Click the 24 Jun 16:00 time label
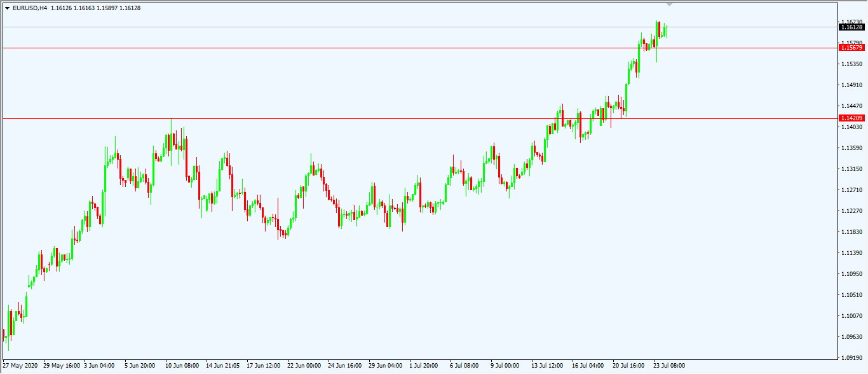This screenshot has height=374, width=868. pyautogui.click(x=345, y=366)
